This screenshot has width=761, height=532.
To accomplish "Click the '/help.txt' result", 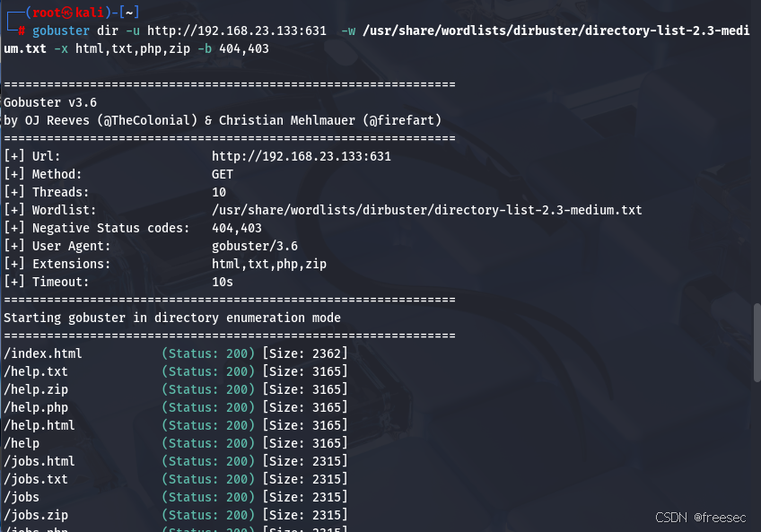I will tap(36, 371).
